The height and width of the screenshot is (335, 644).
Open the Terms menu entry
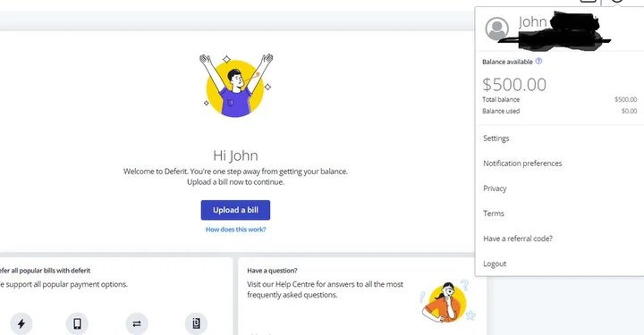[493, 214]
